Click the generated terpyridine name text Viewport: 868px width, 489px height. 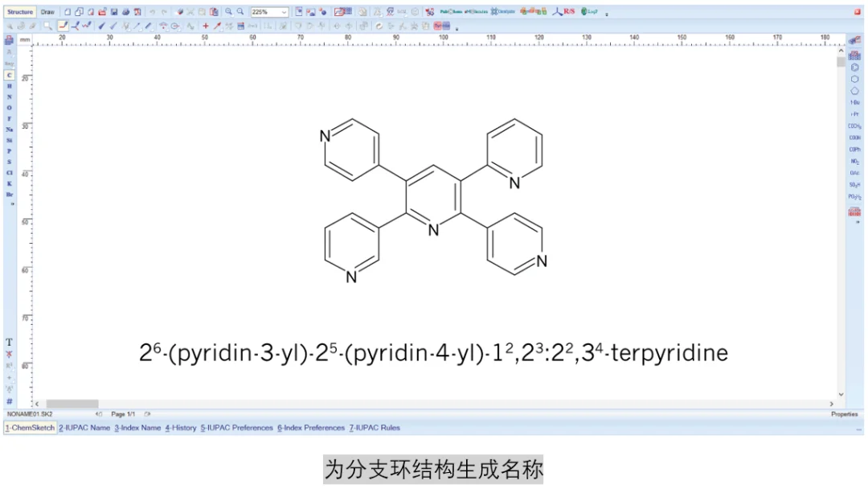[x=433, y=353]
